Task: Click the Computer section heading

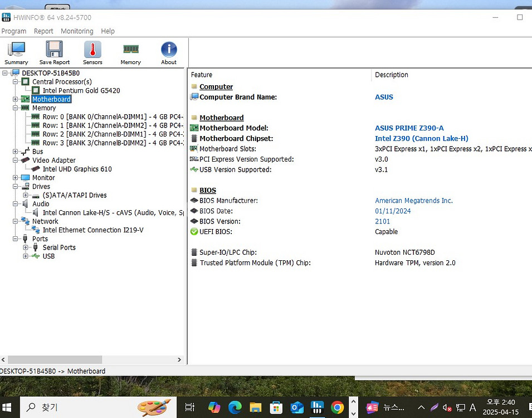Action: coord(216,87)
